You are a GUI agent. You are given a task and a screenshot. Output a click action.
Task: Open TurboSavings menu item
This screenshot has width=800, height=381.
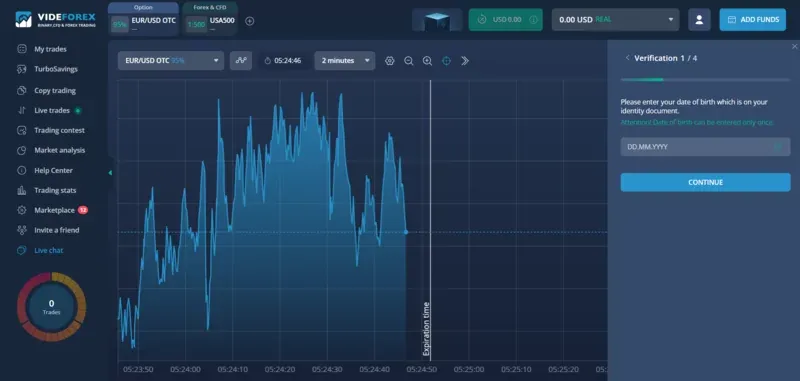tap(56, 69)
